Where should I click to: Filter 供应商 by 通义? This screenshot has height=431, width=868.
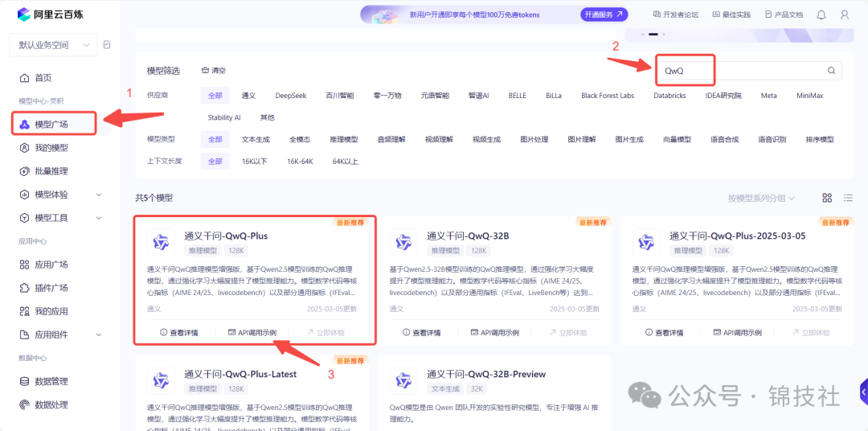[x=248, y=95]
